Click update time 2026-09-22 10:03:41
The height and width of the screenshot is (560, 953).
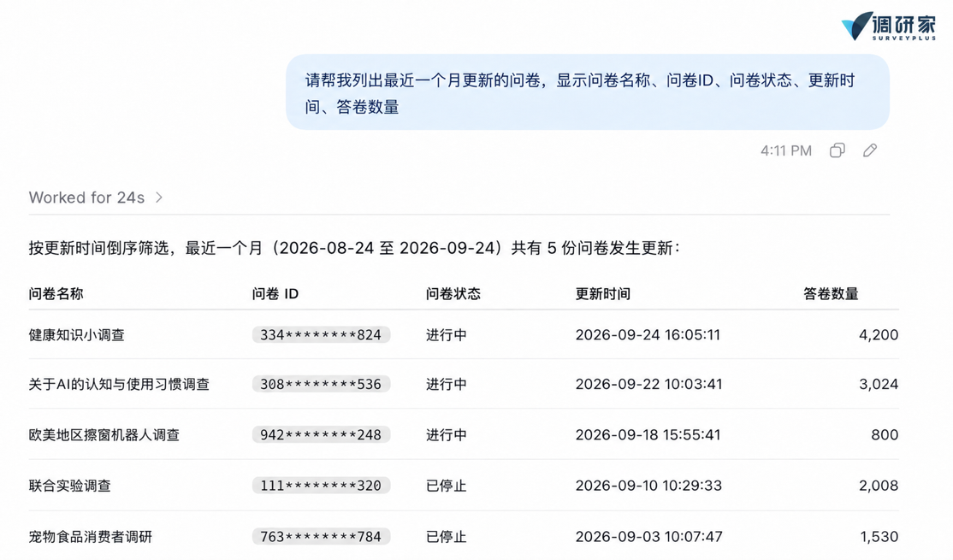pyautogui.click(x=649, y=385)
